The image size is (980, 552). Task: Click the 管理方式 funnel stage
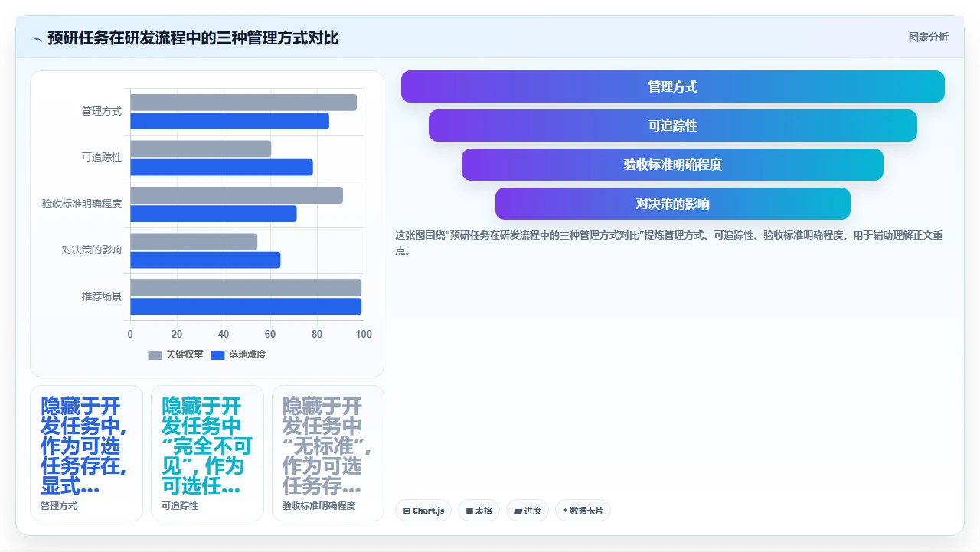(x=673, y=87)
